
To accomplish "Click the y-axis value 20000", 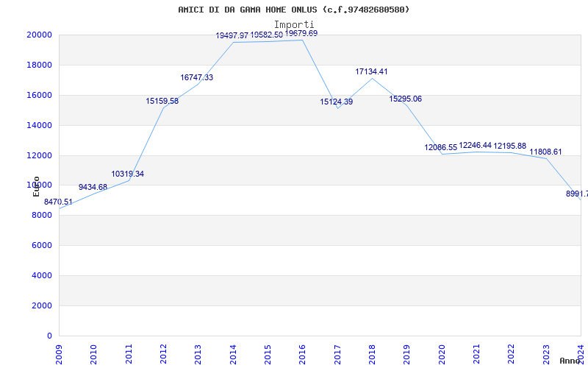I will 40,35.
